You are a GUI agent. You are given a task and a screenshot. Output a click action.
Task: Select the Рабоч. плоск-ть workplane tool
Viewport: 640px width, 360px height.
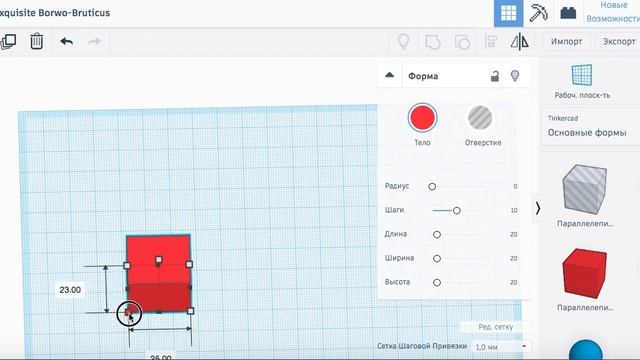[x=582, y=82]
